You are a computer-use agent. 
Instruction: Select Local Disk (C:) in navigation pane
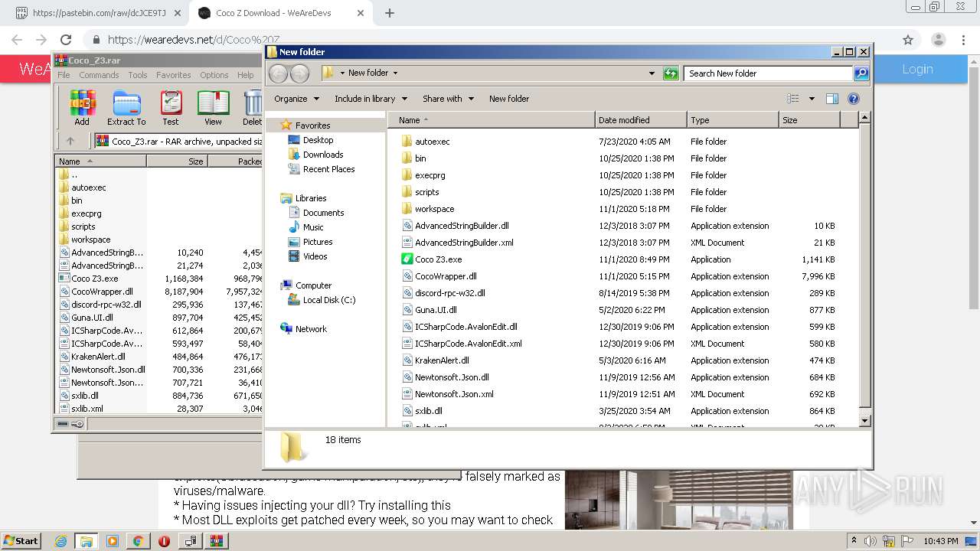tap(329, 300)
